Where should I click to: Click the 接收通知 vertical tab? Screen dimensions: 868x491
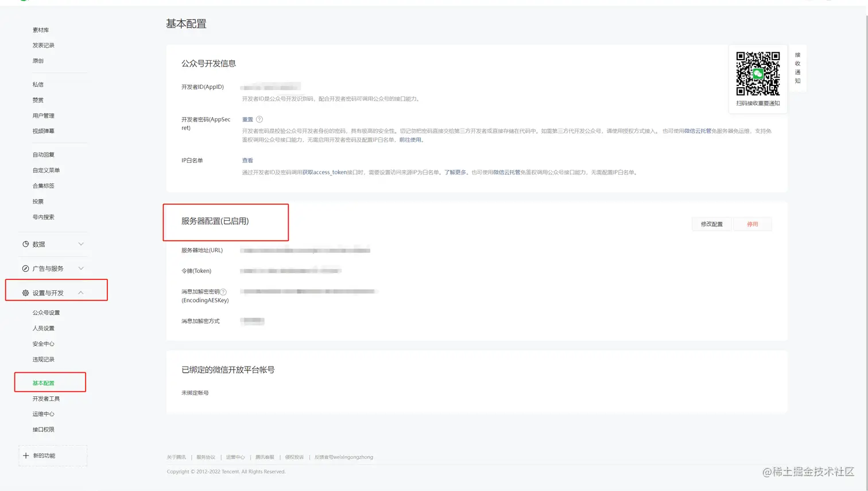tap(797, 68)
